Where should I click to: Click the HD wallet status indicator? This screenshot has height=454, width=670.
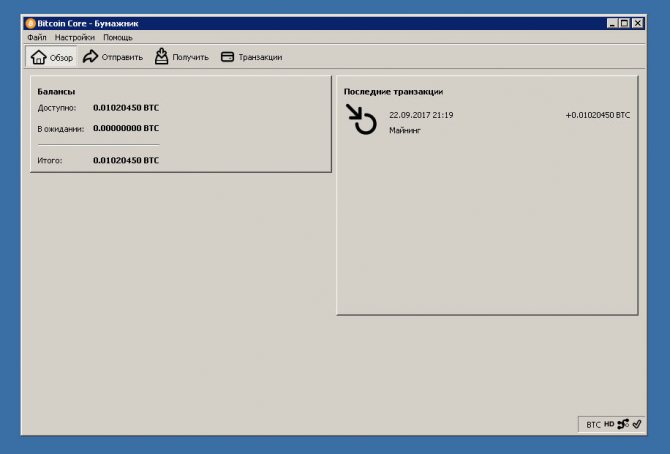[x=608, y=425]
